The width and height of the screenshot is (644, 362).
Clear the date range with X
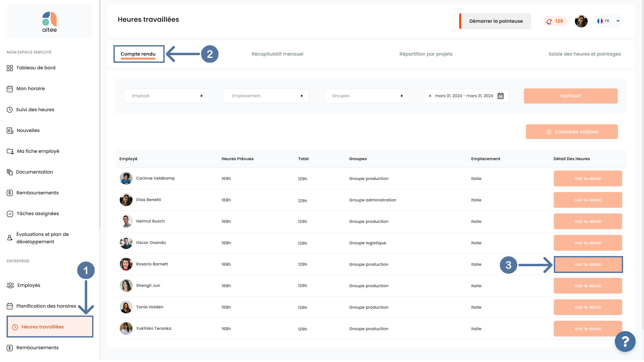(430, 96)
